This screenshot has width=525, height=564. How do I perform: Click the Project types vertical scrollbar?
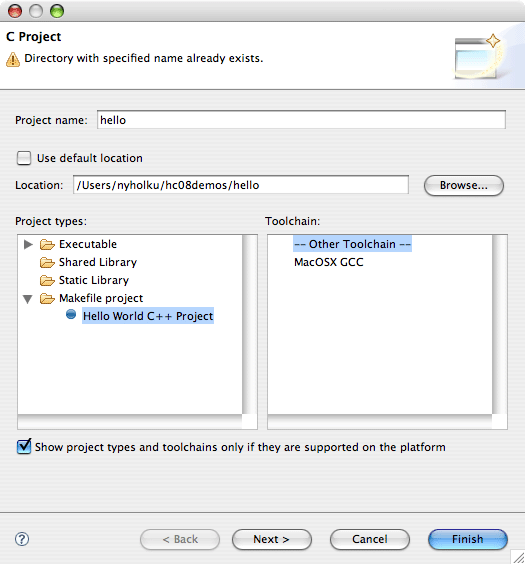coord(250,324)
